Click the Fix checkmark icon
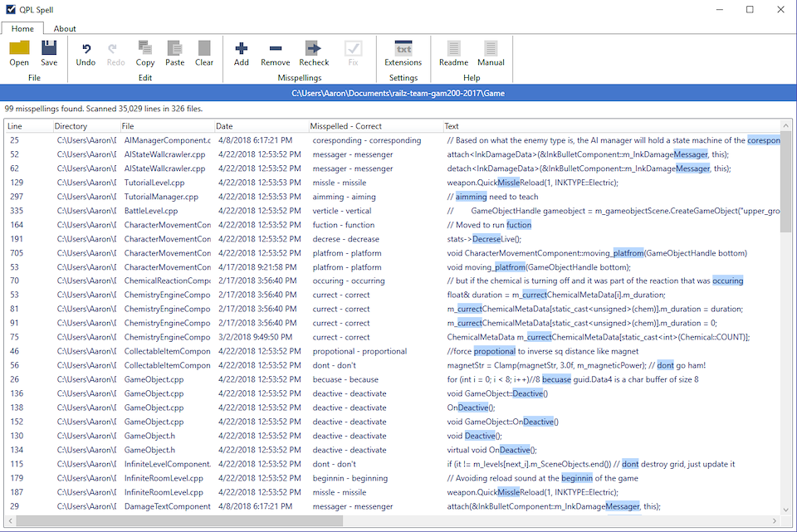Image resolution: width=797 pixels, height=532 pixels. click(x=354, y=48)
